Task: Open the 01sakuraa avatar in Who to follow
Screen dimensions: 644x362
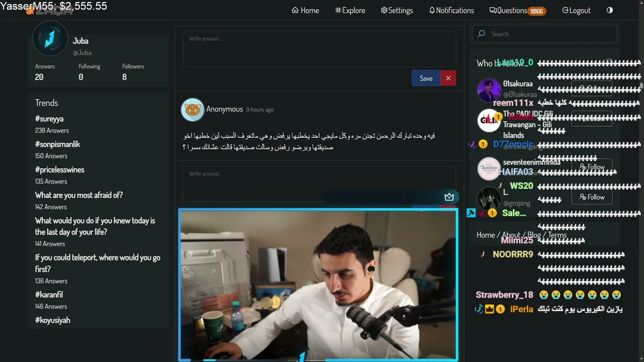Action: [x=489, y=90]
